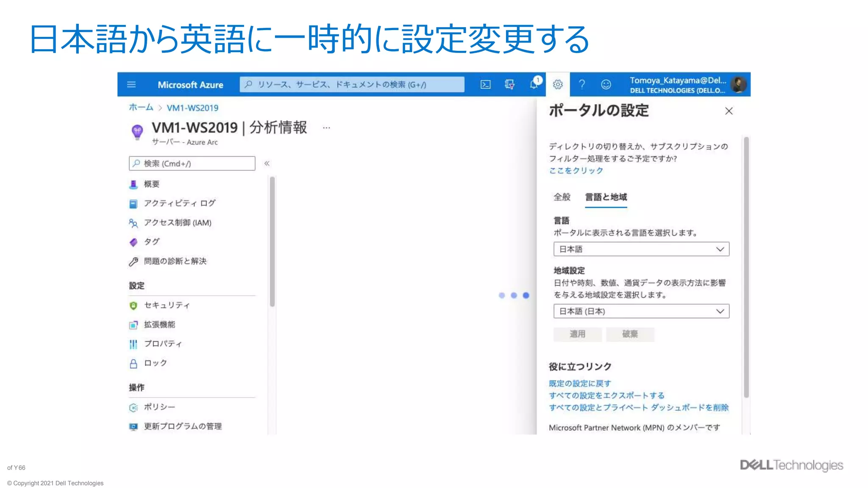Open the help question mark icon
Image resolution: width=868 pixels, height=488 pixels.
click(582, 85)
